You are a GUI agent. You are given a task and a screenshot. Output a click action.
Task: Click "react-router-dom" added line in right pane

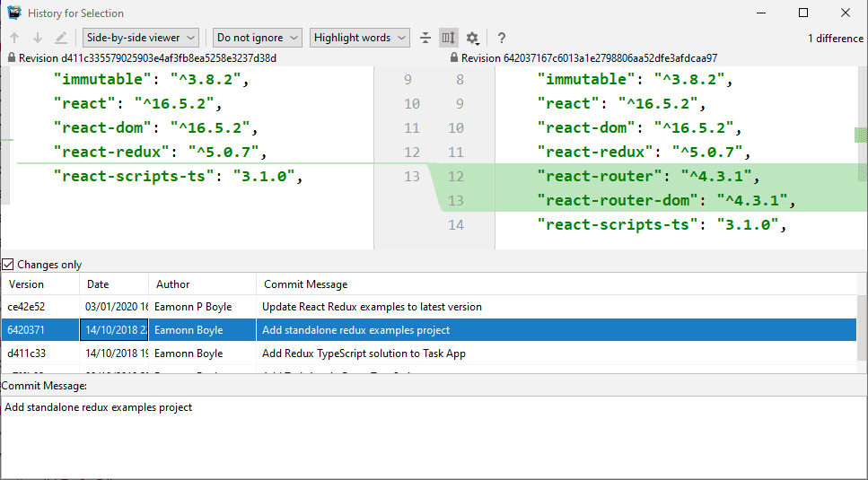pos(667,200)
